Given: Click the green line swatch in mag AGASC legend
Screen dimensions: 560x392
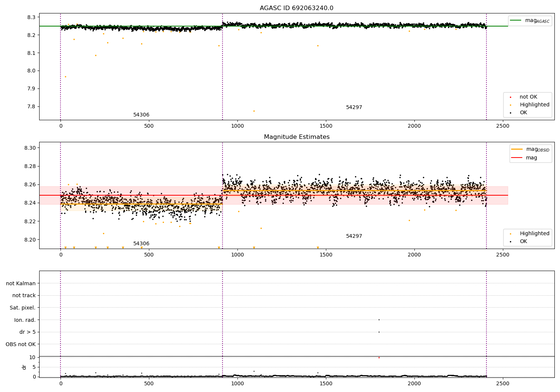Looking at the screenshot, I should click(x=516, y=21).
